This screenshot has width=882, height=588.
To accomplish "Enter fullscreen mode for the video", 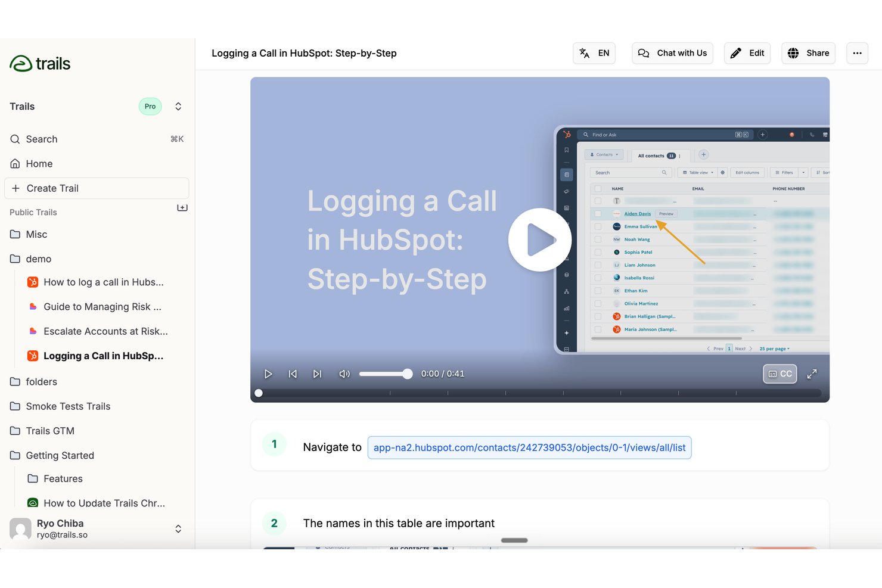I will pos(812,374).
